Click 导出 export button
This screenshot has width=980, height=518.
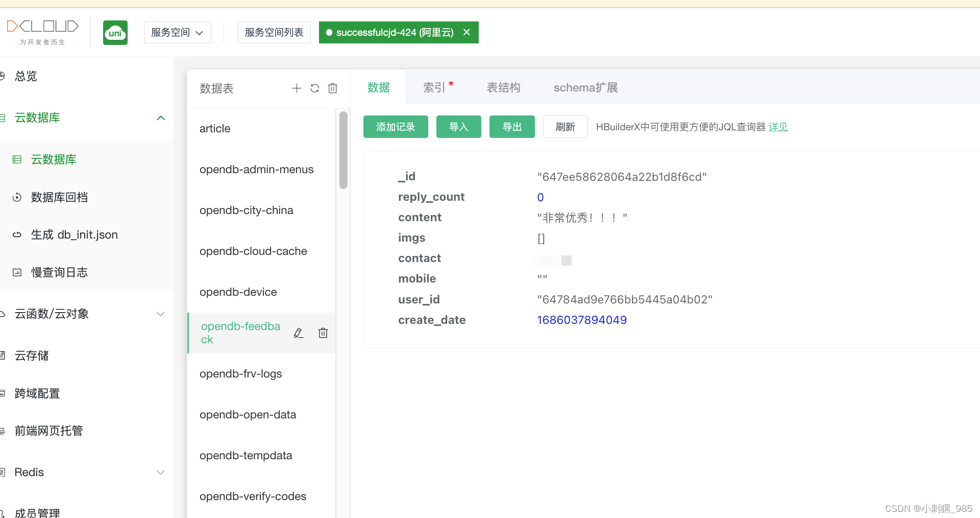(x=512, y=127)
